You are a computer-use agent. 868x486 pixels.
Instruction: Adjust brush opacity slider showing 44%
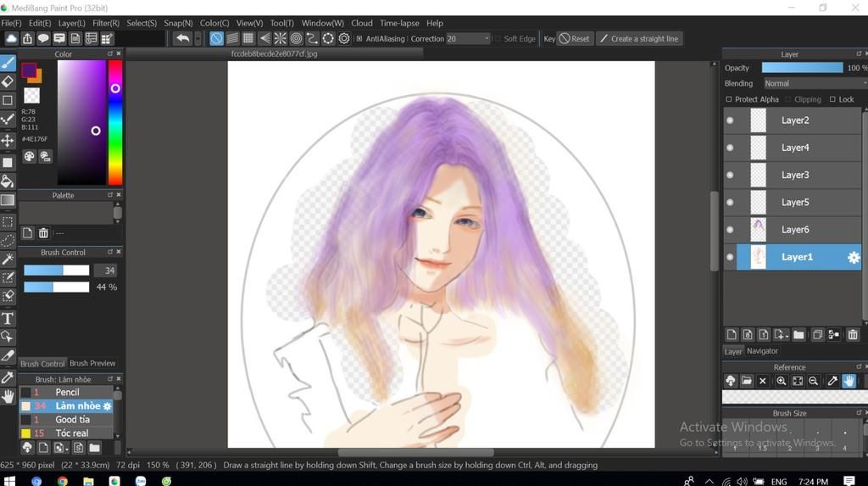point(57,287)
